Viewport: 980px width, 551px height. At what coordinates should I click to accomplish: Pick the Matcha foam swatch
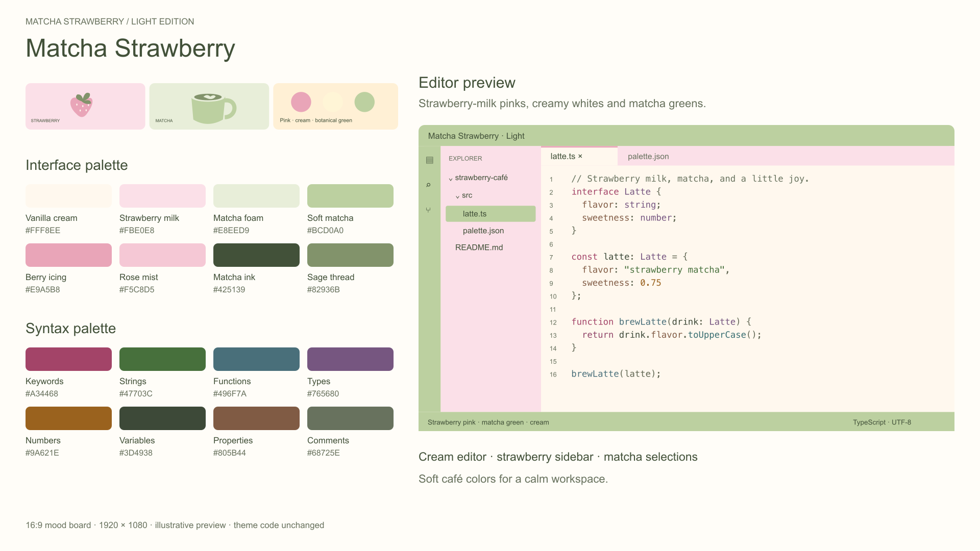(256, 196)
